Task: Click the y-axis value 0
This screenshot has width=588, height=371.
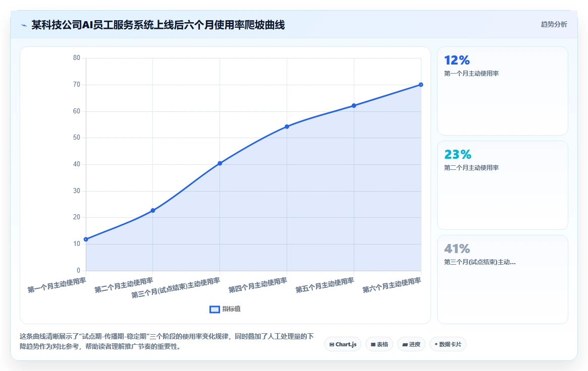Action: click(x=78, y=270)
